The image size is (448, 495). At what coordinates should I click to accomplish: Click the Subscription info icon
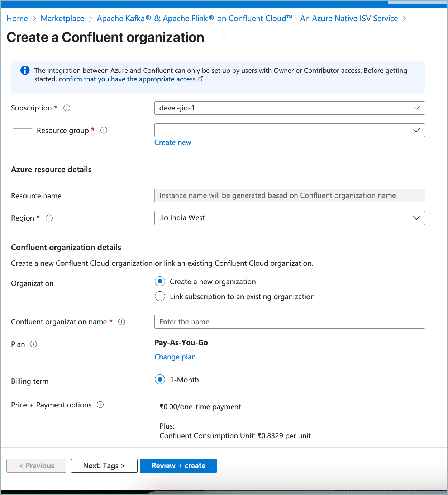click(x=67, y=108)
